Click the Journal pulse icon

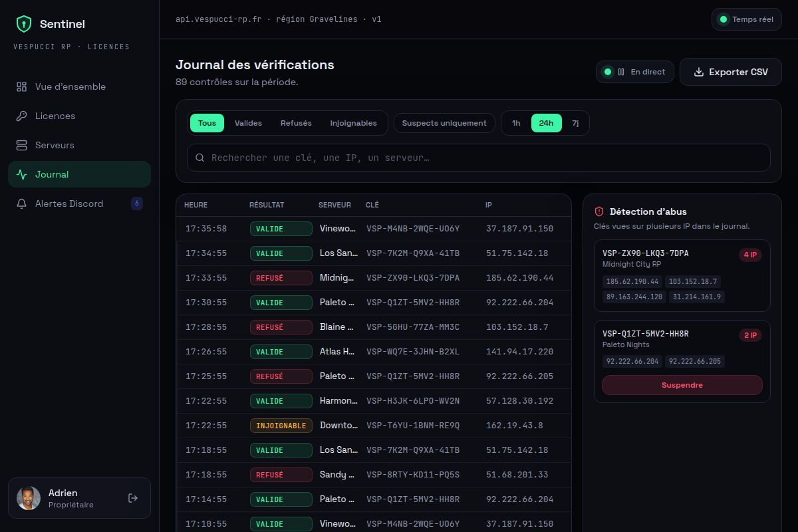tap(21, 174)
